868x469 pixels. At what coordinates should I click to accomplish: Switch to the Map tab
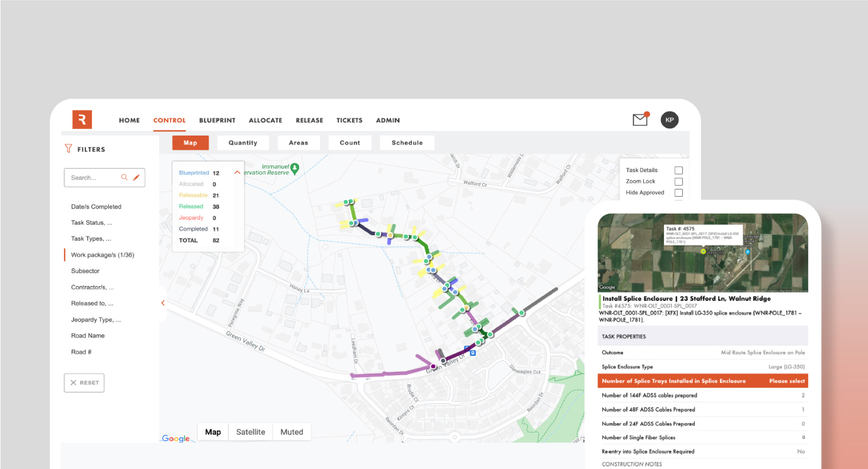pos(190,143)
